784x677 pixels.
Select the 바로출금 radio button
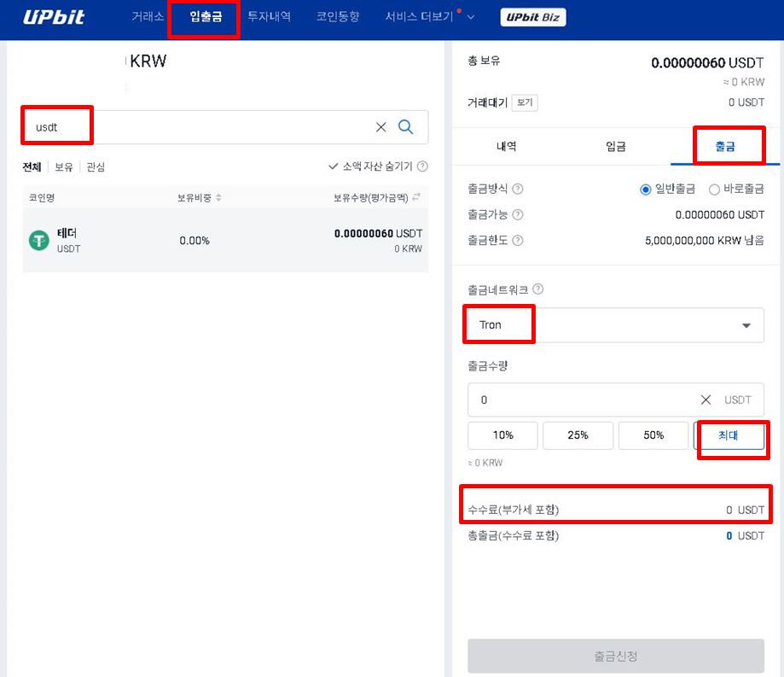click(715, 189)
